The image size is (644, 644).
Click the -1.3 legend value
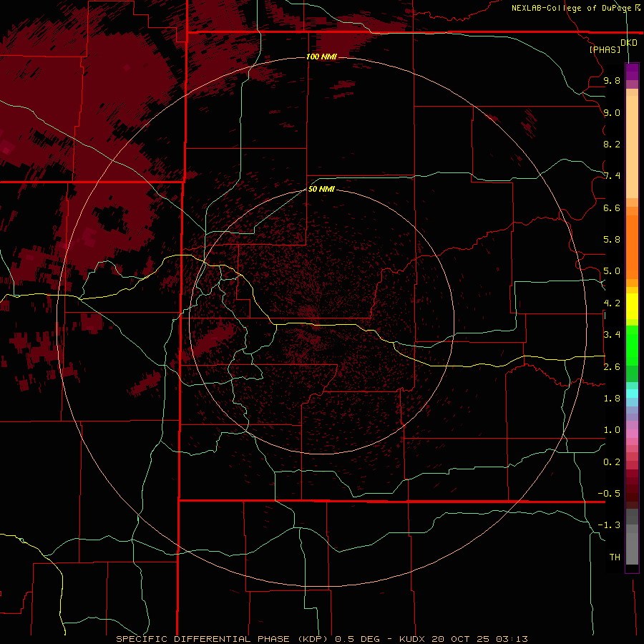(x=609, y=525)
